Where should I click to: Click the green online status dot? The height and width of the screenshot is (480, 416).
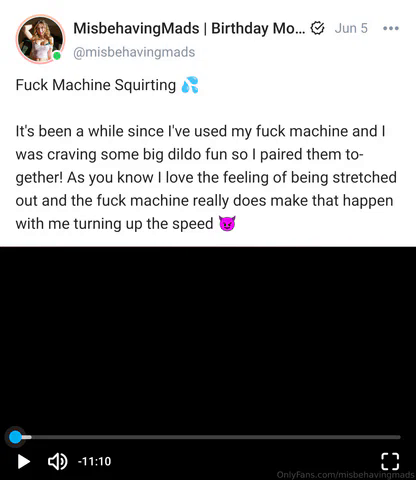(x=57, y=56)
